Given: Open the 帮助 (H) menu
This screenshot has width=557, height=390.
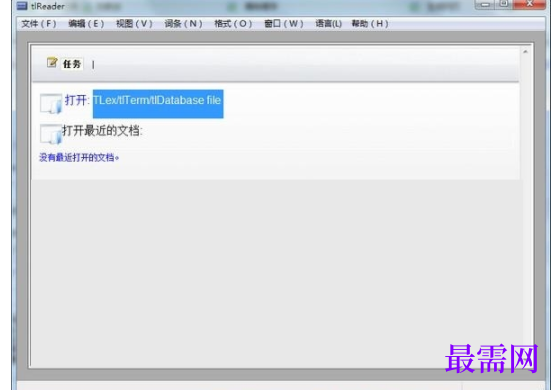Looking at the screenshot, I should [370, 24].
